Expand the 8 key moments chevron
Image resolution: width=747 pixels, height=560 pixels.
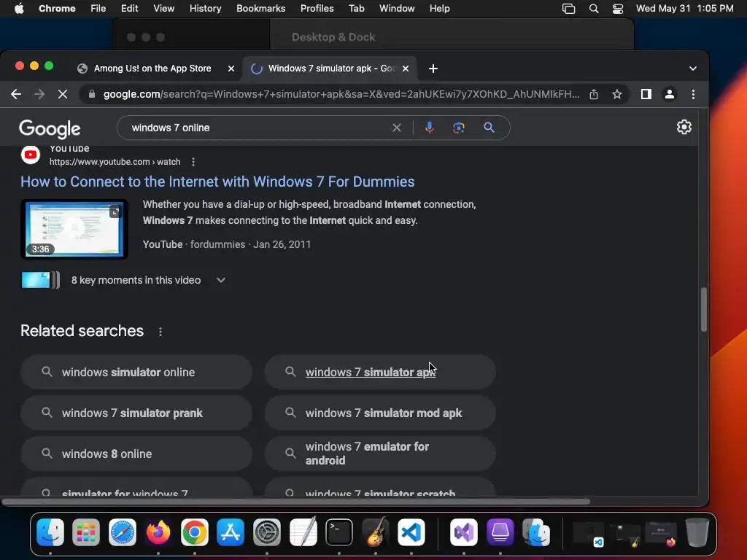pyautogui.click(x=220, y=281)
